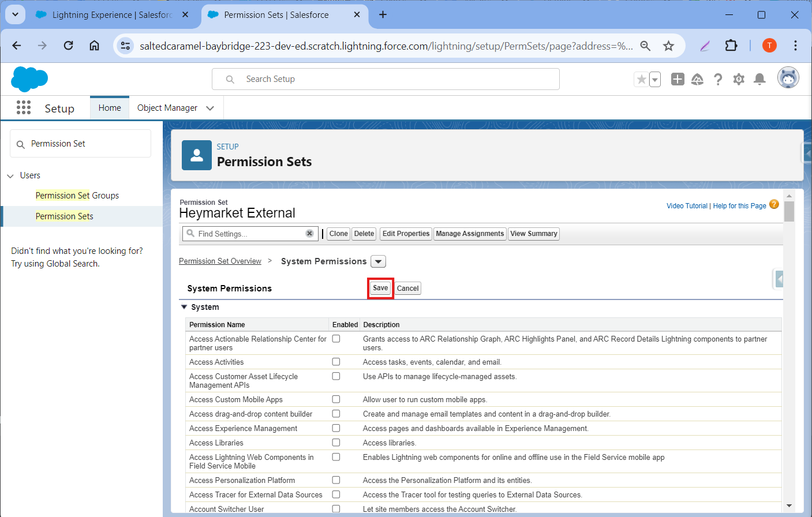
Task: Check the Access Libraries permission
Action: tap(336, 443)
